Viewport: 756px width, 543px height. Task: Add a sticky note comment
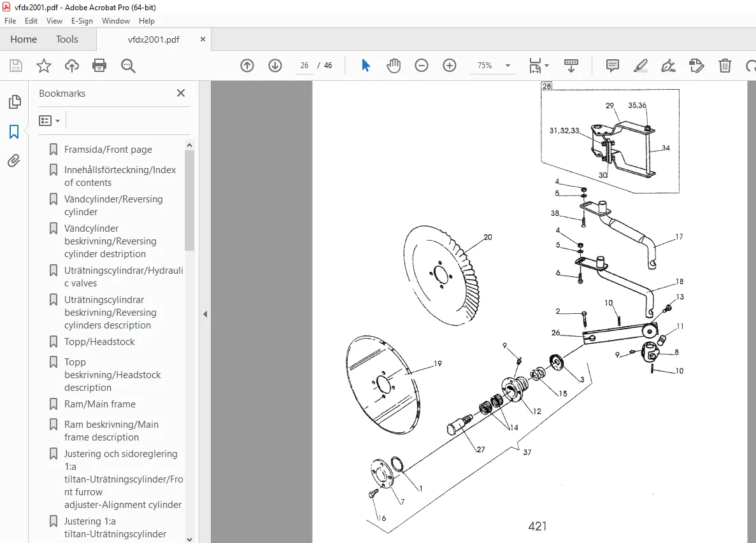[x=612, y=66]
